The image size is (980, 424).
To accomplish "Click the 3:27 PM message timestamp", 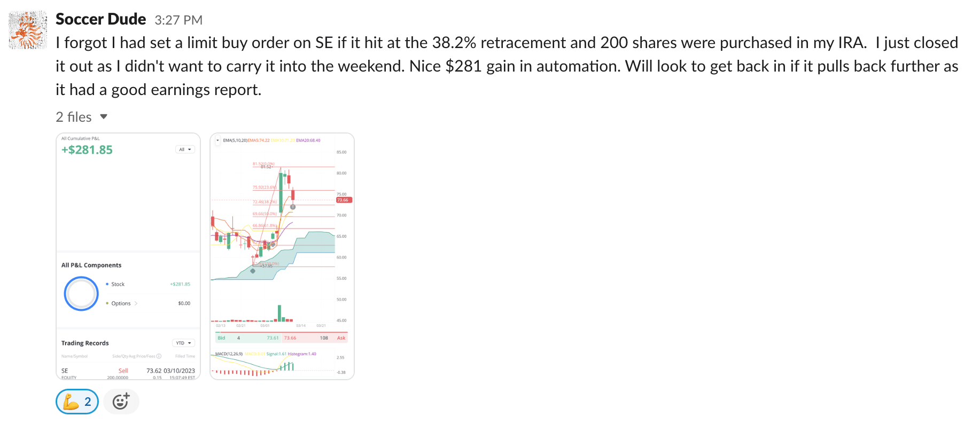I will pyautogui.click(x=178, y=20).
